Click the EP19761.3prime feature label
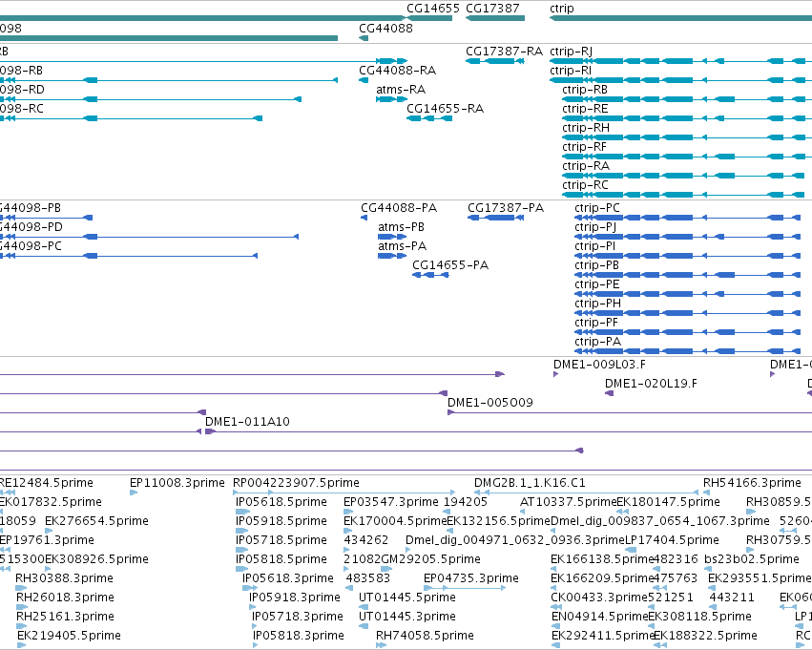Viewport: 812px width, 650px height. (x=47, y=541)
